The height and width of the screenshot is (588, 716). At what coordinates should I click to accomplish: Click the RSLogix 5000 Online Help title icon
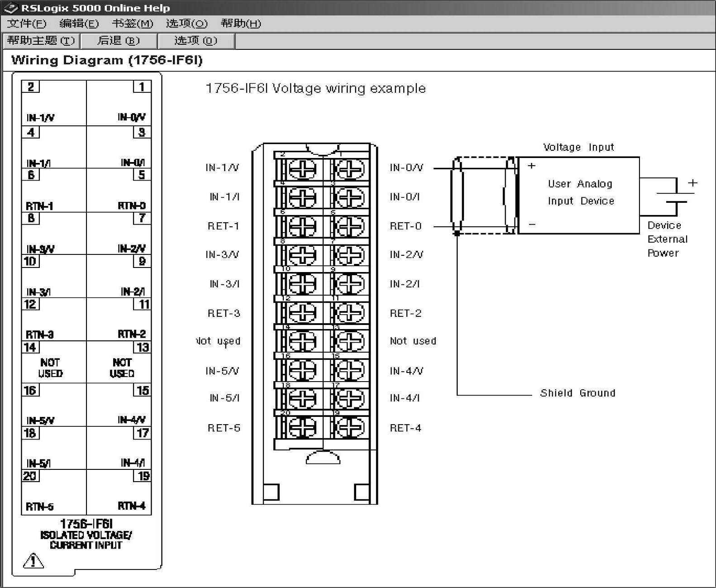[10, 8]
